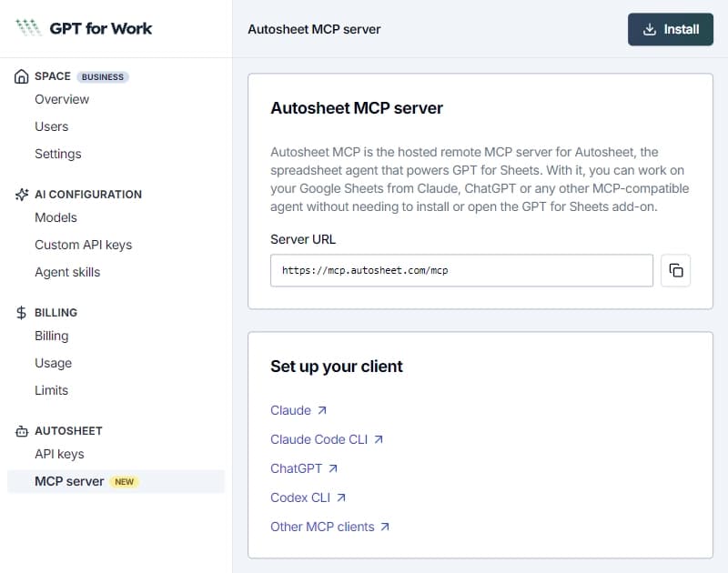Click the external arrow beside ChatGPT
Viewport: 728px width, 573px height.
click(333, 468)
